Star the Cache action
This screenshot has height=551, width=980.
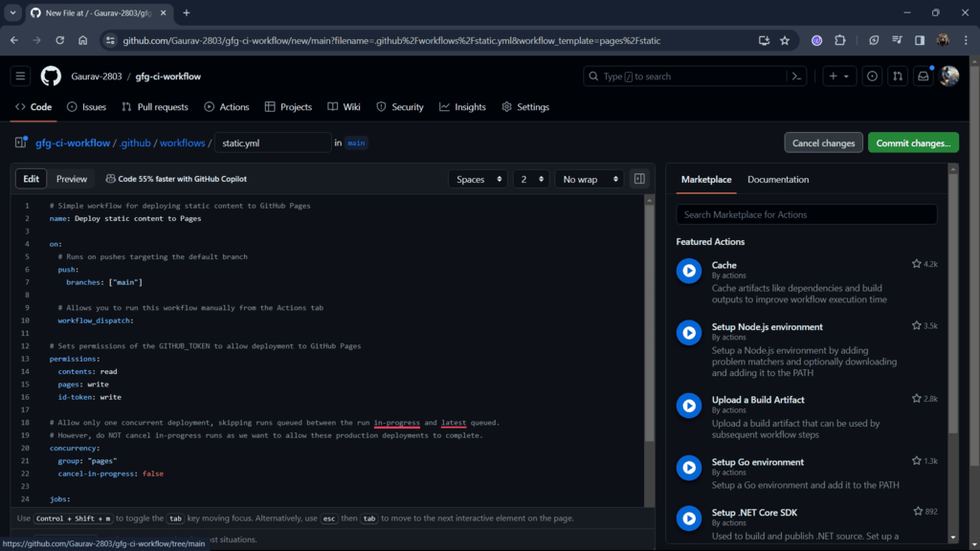pyautogui.click(x=916, y=264)
